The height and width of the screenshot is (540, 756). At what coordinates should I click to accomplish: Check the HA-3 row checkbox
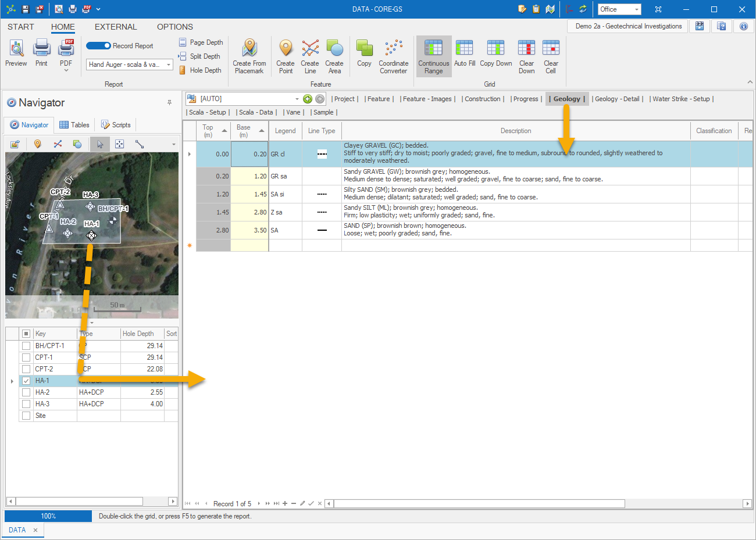(x=26, y=404)
